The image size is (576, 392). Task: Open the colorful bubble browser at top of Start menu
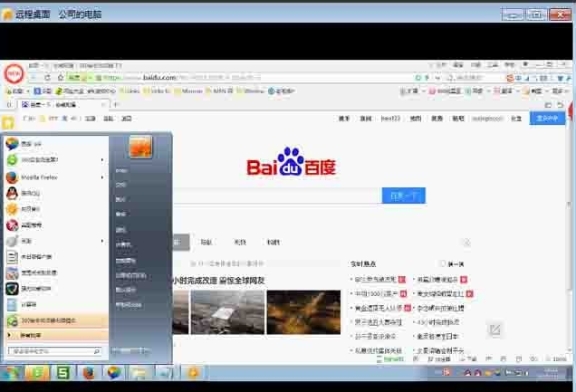(x=55, y=144)
